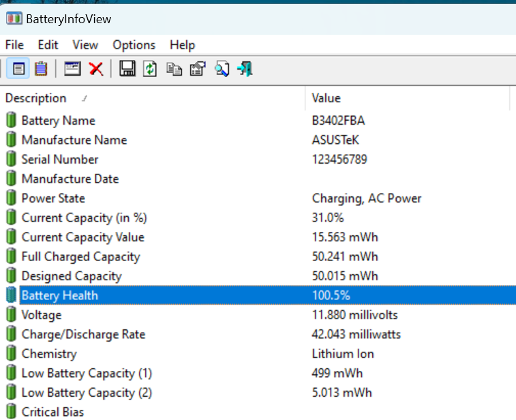Click the battery icon beside Voltage
516x420 pixels.
11,314
